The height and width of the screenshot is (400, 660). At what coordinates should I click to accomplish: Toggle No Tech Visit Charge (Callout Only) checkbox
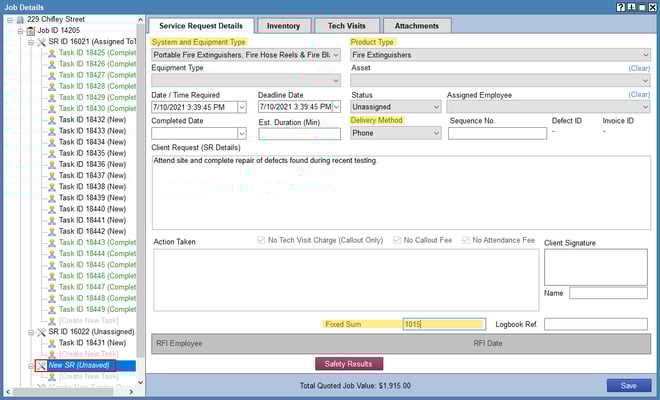[261, 240]
